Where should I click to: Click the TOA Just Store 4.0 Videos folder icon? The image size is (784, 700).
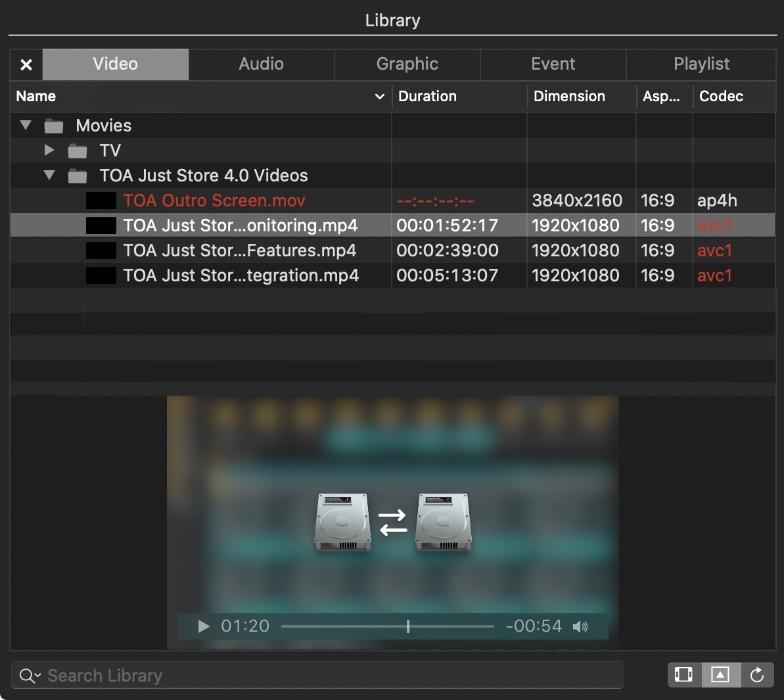(77, 176)
